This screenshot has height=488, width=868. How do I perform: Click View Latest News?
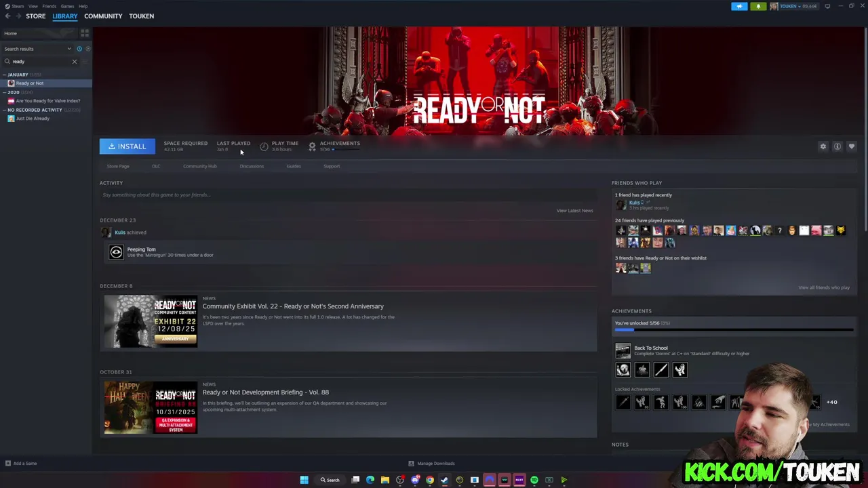click(x=575, y=211)
